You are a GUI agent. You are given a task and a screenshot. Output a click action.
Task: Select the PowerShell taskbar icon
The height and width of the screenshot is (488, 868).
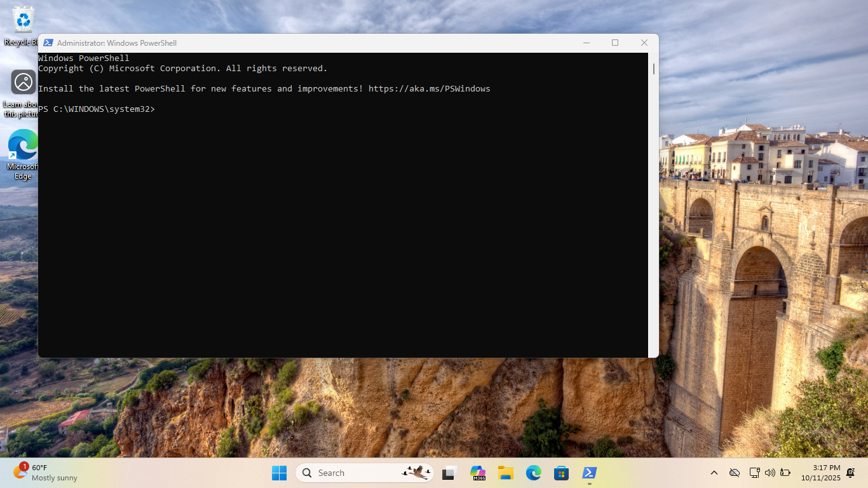pyautogui.click(x=589, y=473)
